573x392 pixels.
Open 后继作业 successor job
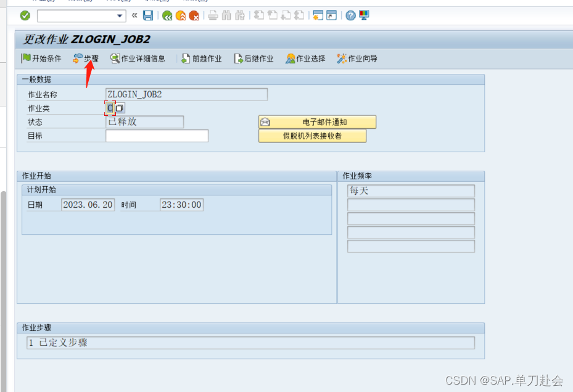click(254, 59)
